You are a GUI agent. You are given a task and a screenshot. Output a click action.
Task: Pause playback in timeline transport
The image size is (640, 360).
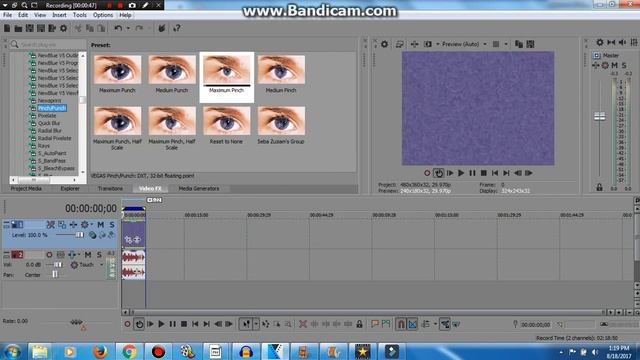pos(173,324)
